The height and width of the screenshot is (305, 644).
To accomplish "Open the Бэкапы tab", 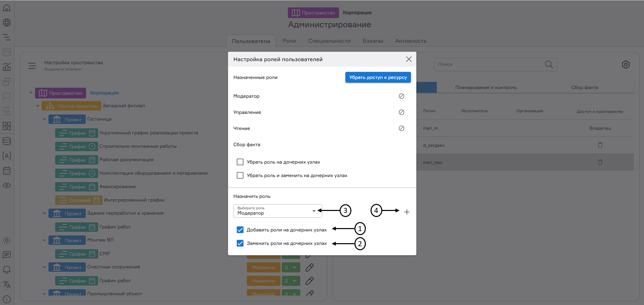I will click(x=373, y=41).
